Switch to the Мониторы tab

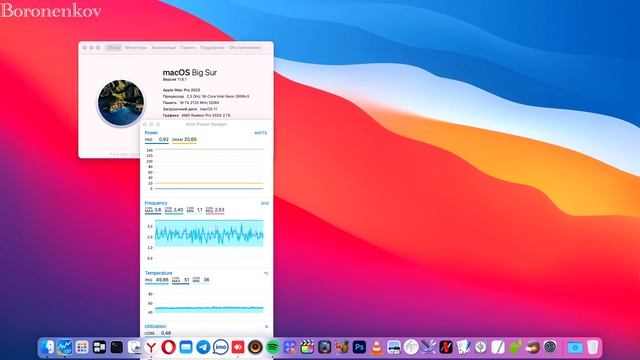(136, 48)
